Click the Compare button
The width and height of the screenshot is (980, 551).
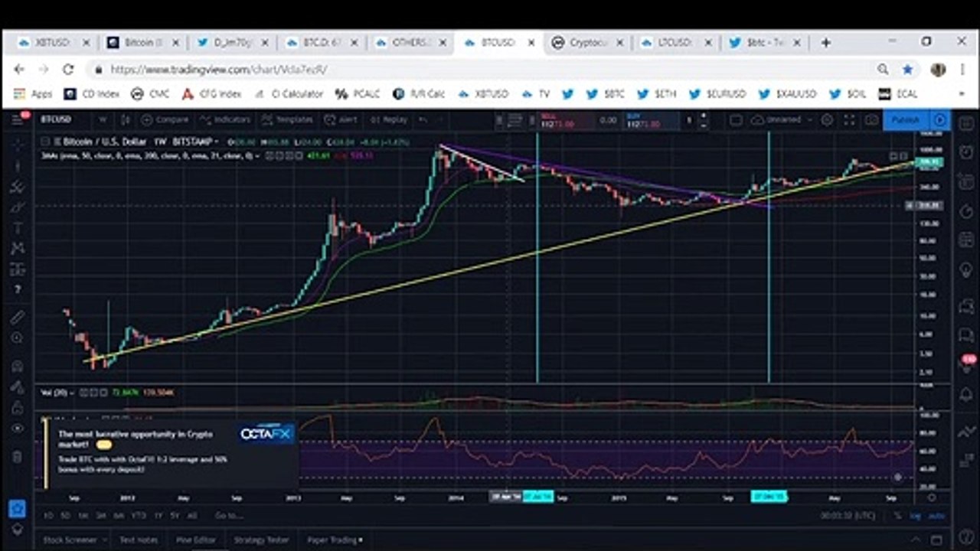pos(165,119)
